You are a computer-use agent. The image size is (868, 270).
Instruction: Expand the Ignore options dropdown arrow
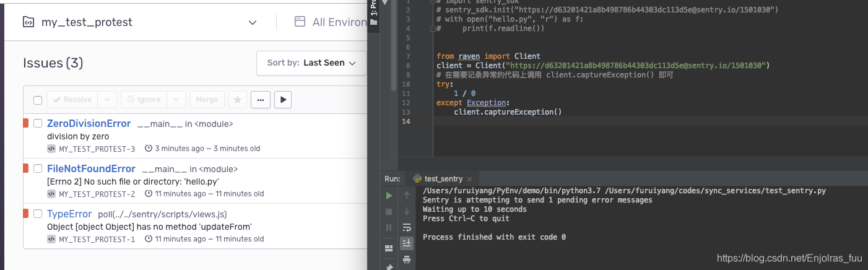[176, 99]
